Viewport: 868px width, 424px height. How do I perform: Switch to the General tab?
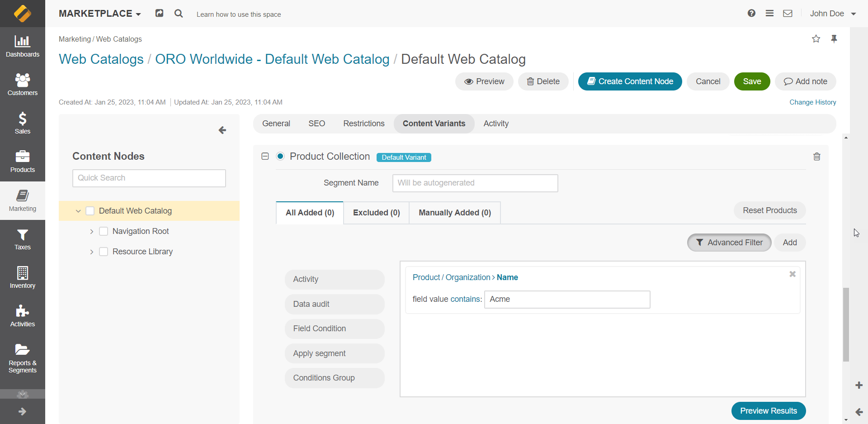click(x=276, y=124)
